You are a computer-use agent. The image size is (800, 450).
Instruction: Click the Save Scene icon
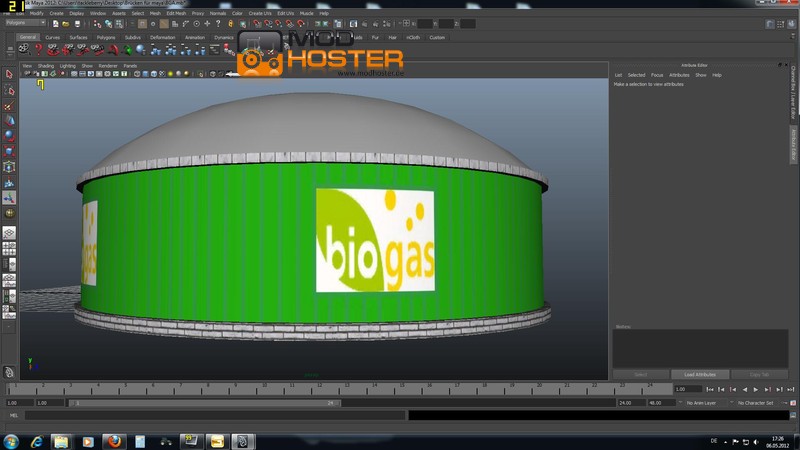pos(77,24)
